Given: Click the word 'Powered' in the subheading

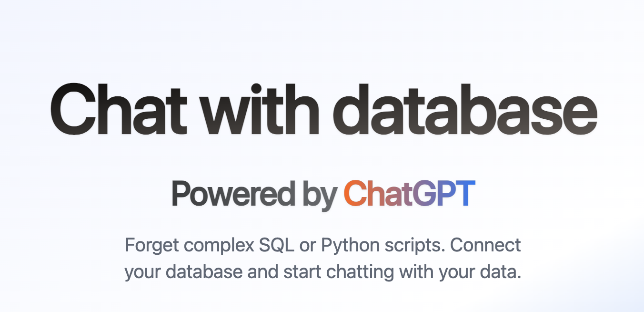Looking at the screenshot, I should pos(233,194).
